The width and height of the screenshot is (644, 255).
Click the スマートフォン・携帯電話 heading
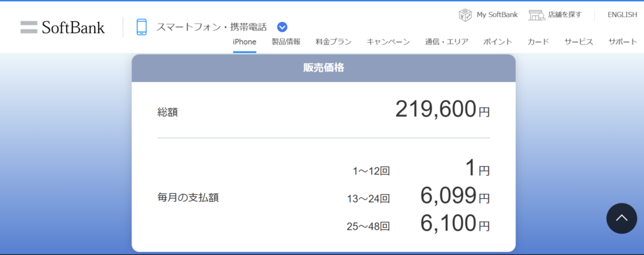pos(211,27)
